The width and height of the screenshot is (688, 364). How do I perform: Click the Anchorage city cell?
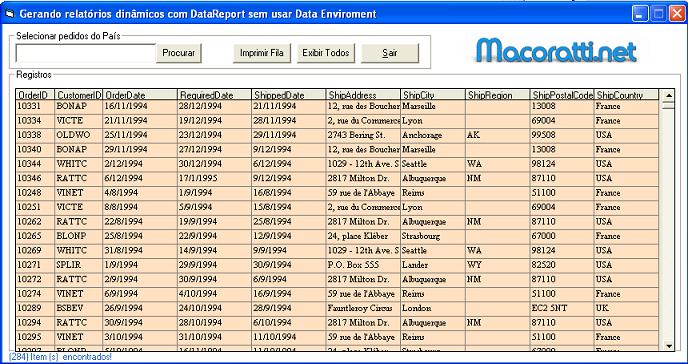433,135
